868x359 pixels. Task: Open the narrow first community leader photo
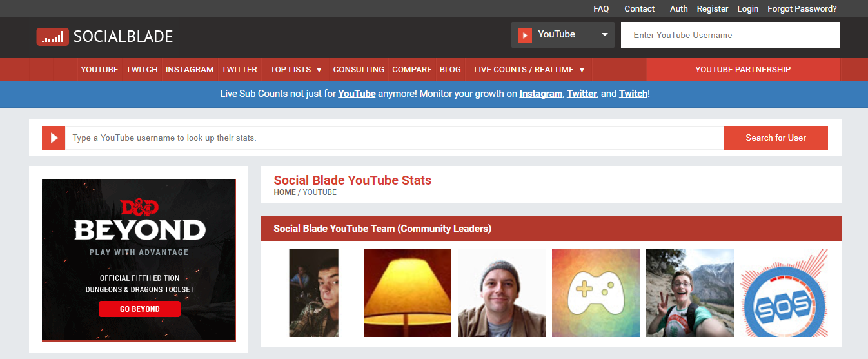tap(314, 293)
